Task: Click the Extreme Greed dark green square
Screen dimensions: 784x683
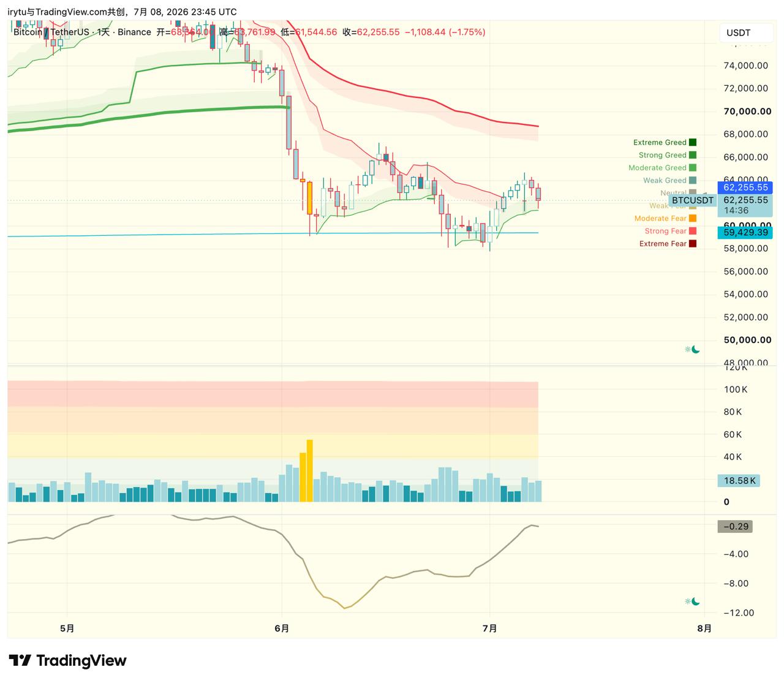Action: coord(693,143)
